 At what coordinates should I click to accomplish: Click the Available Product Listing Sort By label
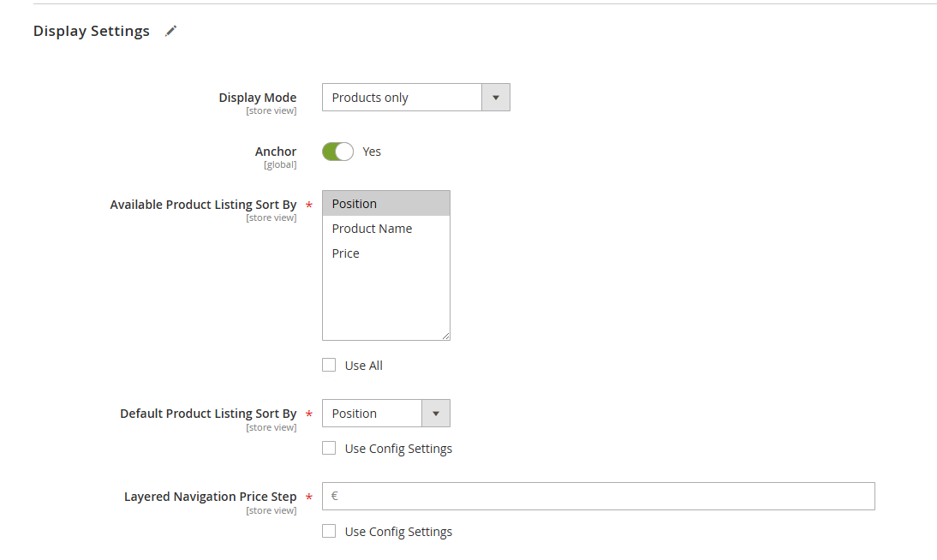tap(203, 205)
